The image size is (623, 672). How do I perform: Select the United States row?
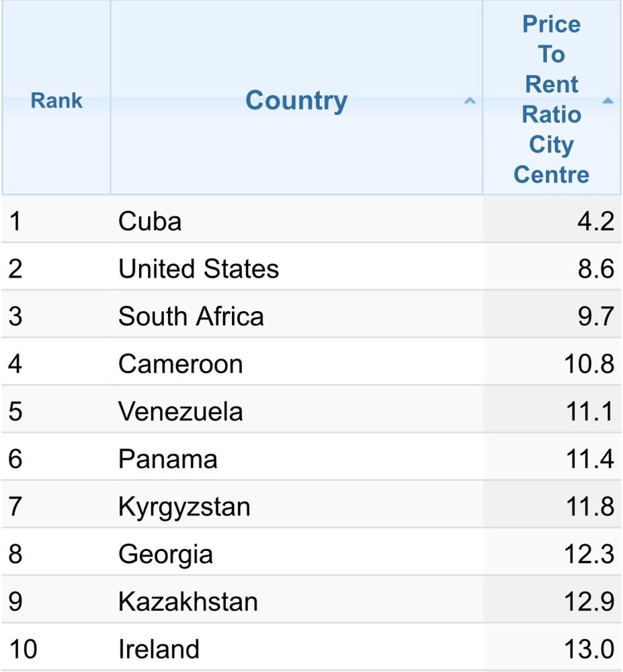[x=312, y=268]
